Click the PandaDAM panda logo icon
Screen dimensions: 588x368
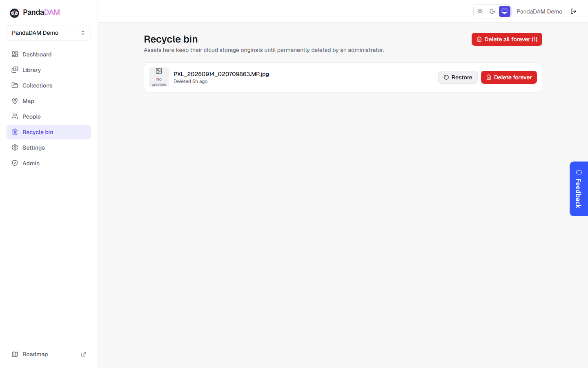(x=14, y=13)
